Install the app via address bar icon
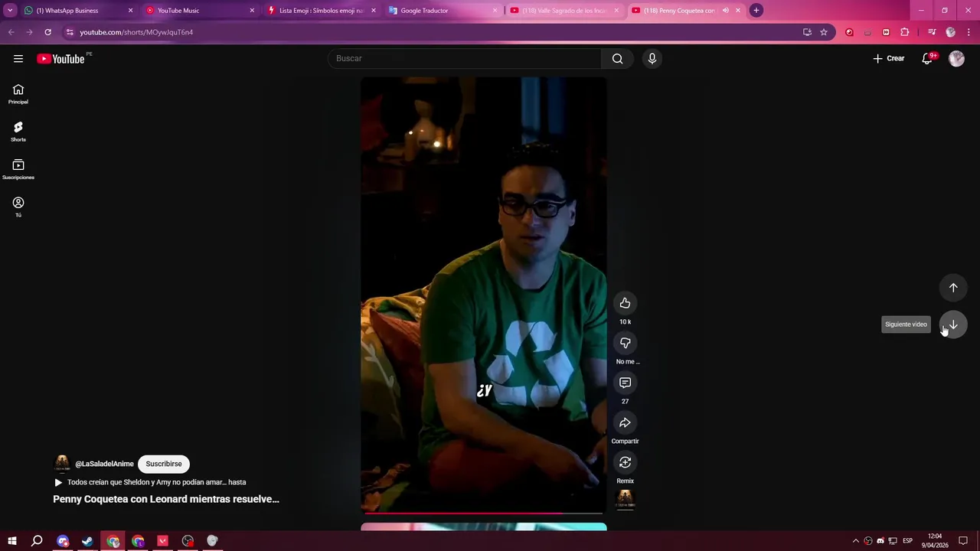 [807, 32]
